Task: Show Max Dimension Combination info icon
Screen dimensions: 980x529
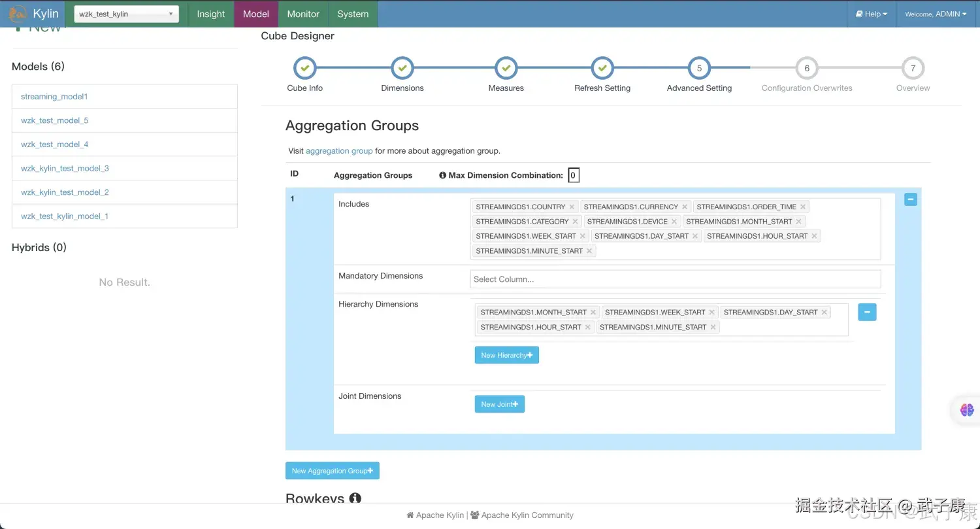Action: [442, 175]
